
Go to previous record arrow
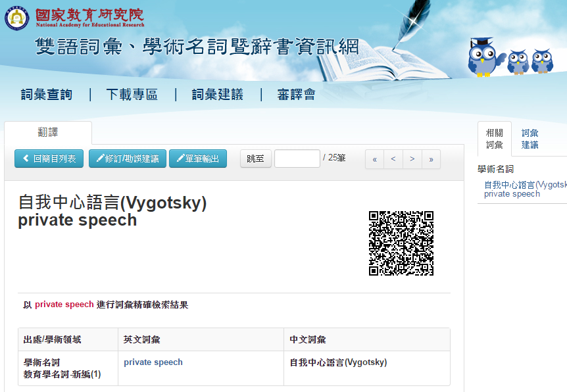tap(393, 159)
